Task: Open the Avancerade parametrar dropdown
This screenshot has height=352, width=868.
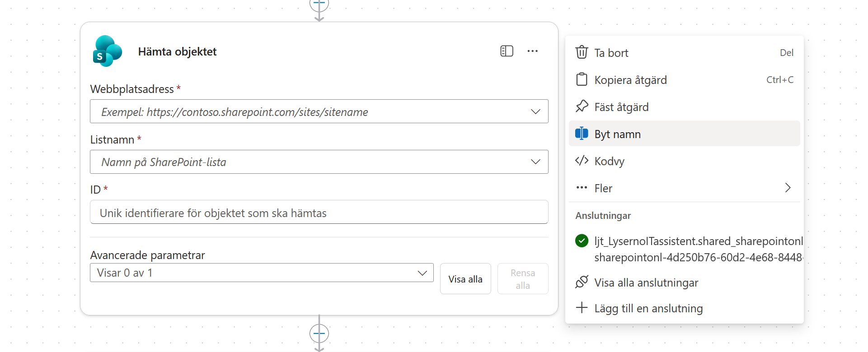Action: [x=262, y=273]
